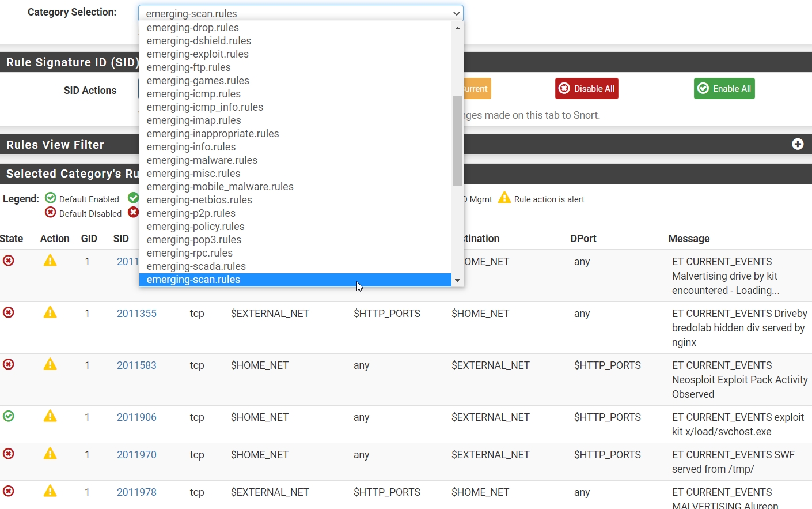812x509 pixels.
Task: Toggle enabled state icon for rule 2011906
Action: tap(9, 416)
